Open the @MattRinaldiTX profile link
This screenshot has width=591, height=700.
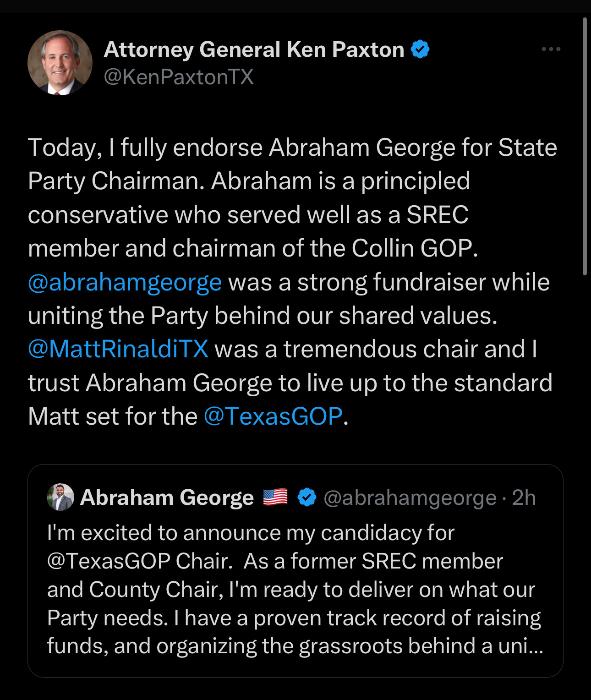[118, 350]
